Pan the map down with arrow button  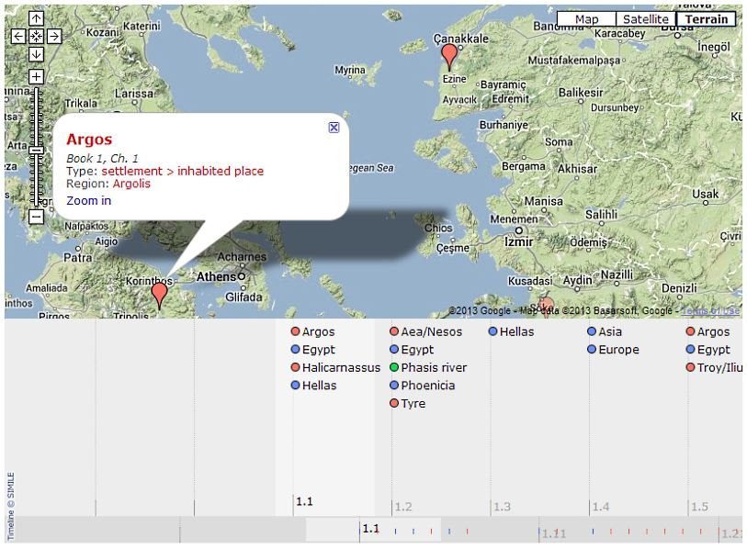[x=36, y=54]
